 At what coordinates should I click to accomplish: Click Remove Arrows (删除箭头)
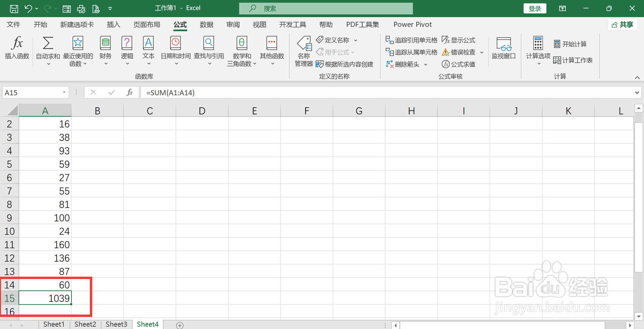click(402, 64)
